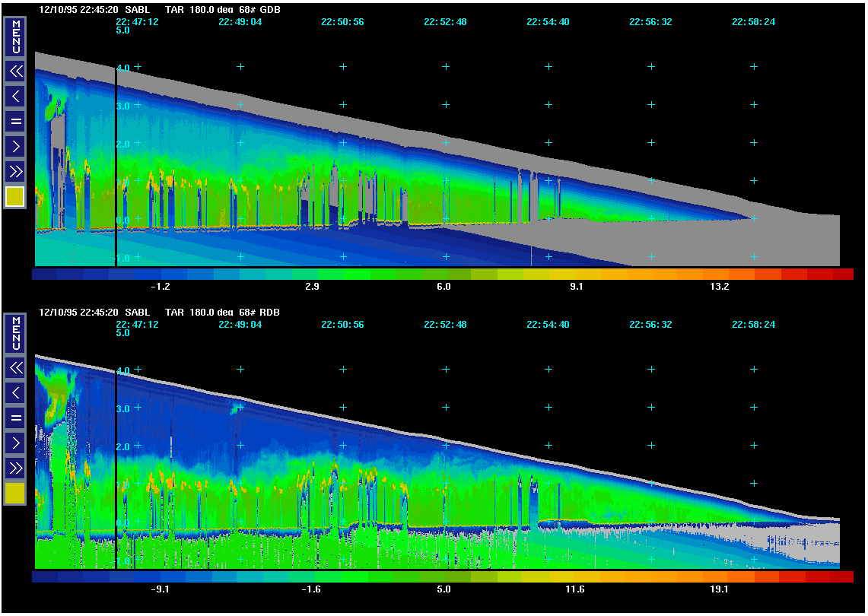Step forward with single-right arrow in GDB panel
The height and width of the screenshot is (616, 868).
click(15, 145)
